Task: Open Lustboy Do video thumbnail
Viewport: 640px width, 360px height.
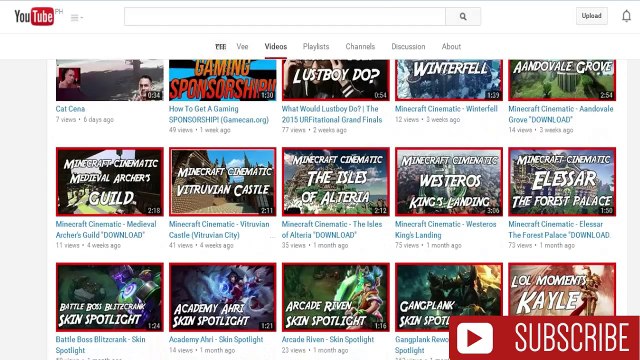Action: [x=336, y=80]
